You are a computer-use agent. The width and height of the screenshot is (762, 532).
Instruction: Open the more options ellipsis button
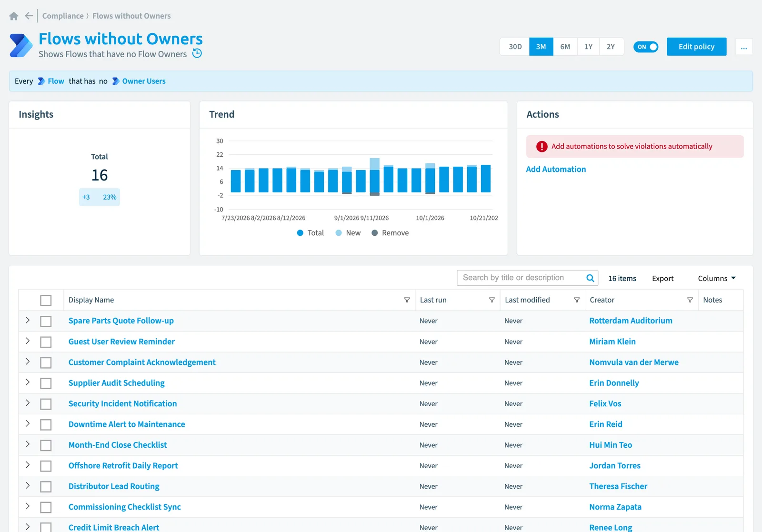click(744, 47)
